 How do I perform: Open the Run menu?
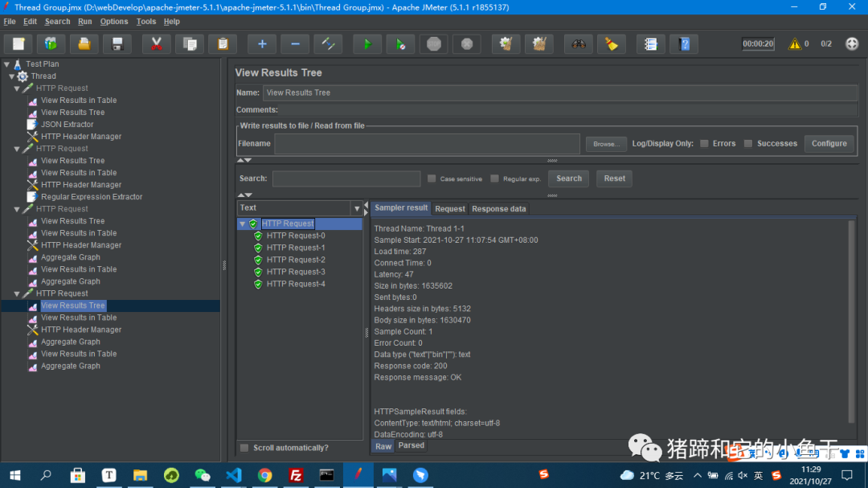click(84, 22)
